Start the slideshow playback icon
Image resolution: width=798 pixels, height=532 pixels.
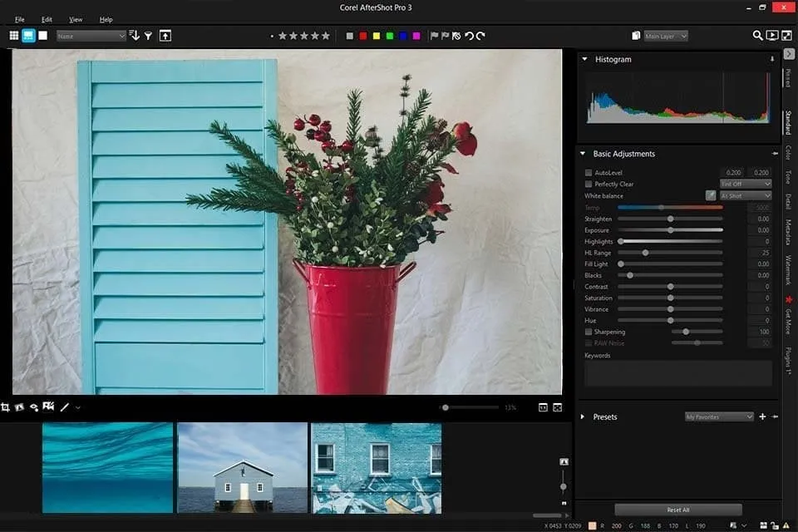(772, 36)
